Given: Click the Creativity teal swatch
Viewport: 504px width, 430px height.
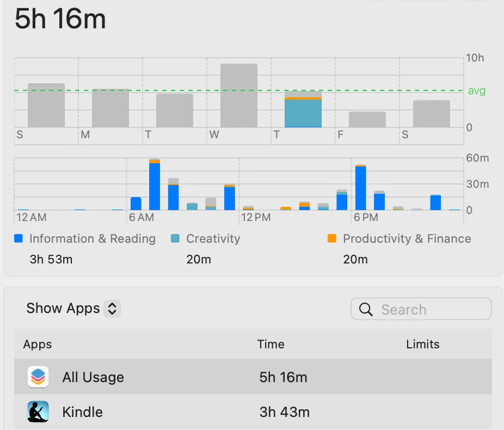Looking at the screenshot, I should pyautogui.click(x=175, y=238).
